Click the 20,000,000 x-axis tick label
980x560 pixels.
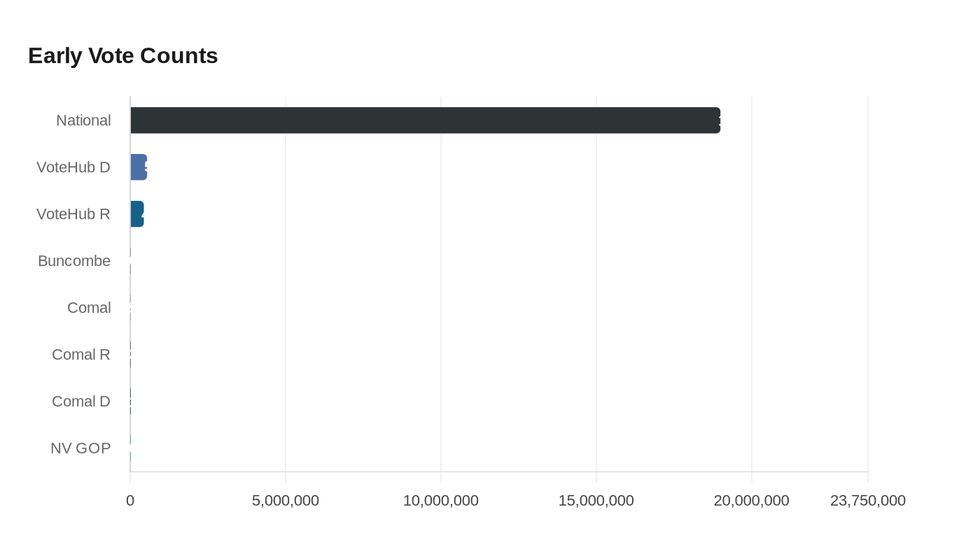(751, 500)
